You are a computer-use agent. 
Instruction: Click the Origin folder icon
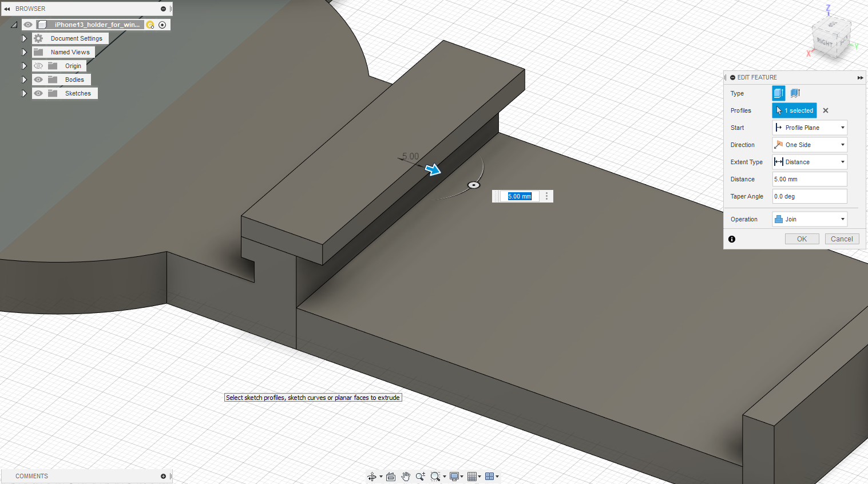tap(53, 66)
